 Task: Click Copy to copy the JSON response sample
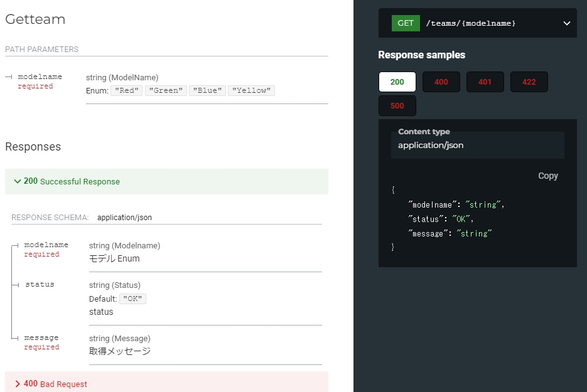pos(547,176)
